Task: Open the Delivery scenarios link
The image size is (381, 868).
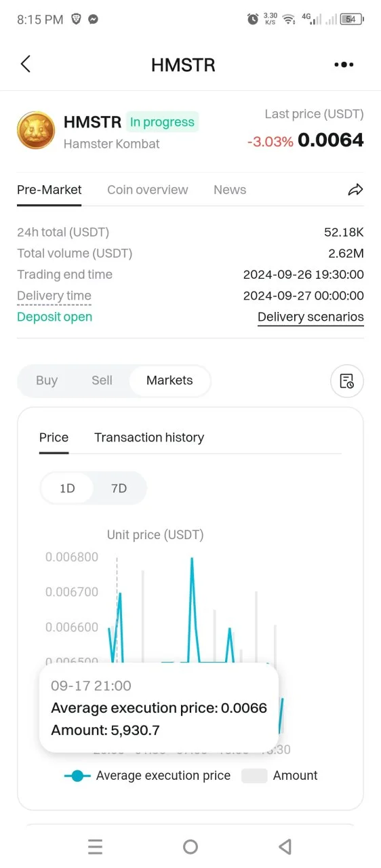Action: (310, 317)
